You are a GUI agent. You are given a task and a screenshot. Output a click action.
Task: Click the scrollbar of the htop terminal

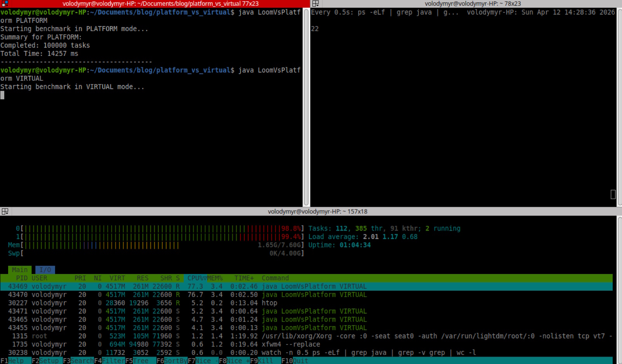(619, 290)
